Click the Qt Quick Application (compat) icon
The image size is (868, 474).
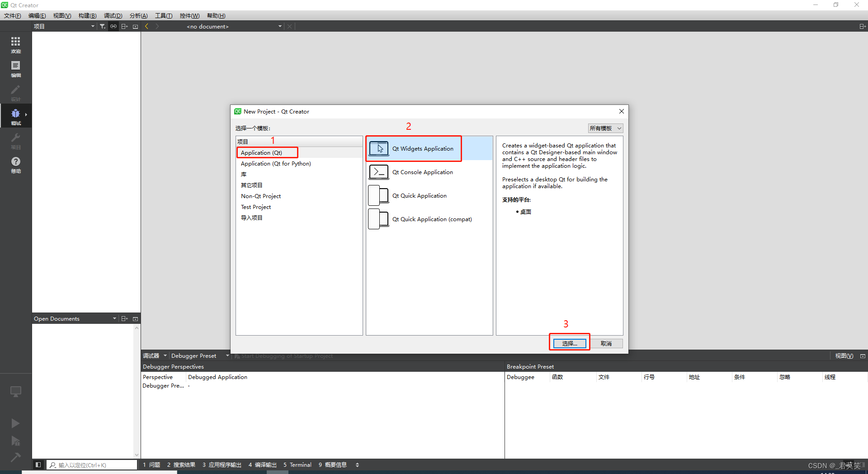point(379,219)
